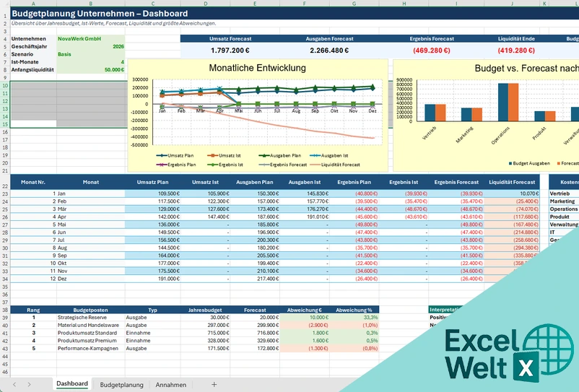Viewport: 579px width, 392px height.
Task: Select the Material und Handelsware row
Action: [x=195, y=325]
